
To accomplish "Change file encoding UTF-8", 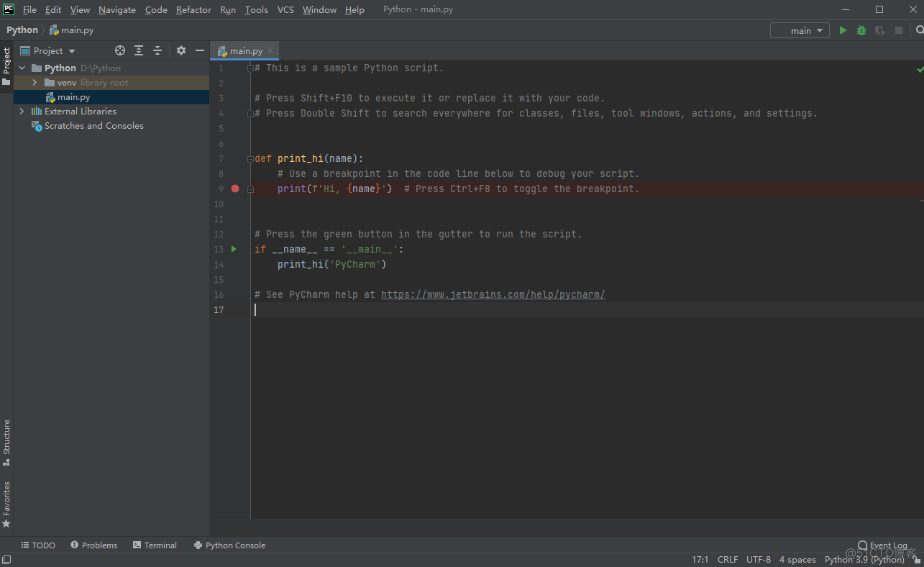I will [758, 559].
